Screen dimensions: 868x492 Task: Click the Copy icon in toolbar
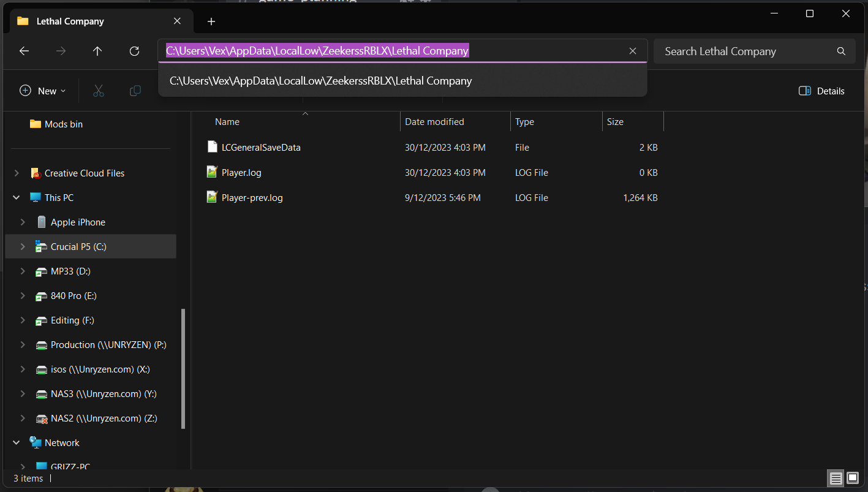coord(135,91)
